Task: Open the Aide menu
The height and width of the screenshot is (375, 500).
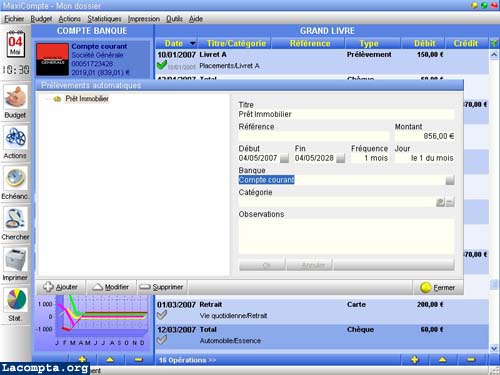Action: click(x=196, y=19)
